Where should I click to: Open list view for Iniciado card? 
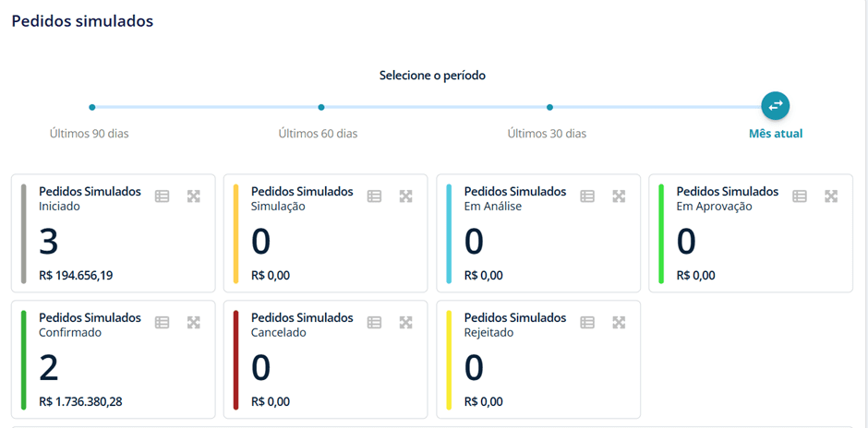[x=162, y=196]
